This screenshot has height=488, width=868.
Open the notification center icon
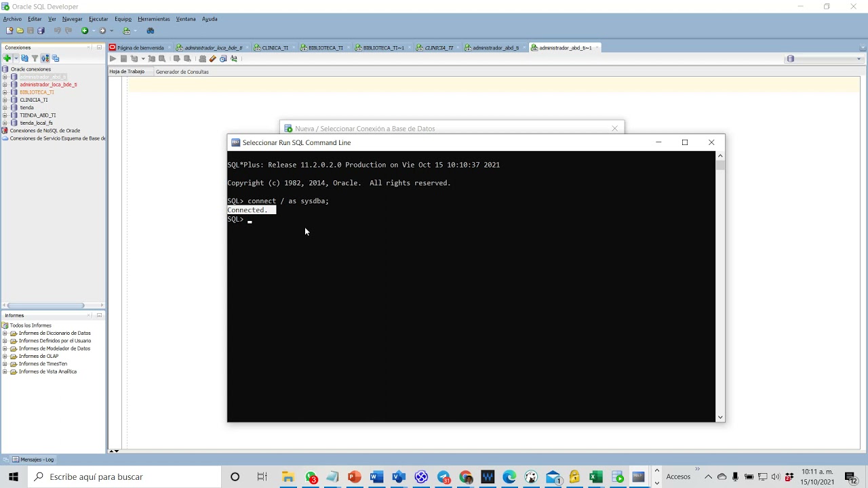[850, 477]
